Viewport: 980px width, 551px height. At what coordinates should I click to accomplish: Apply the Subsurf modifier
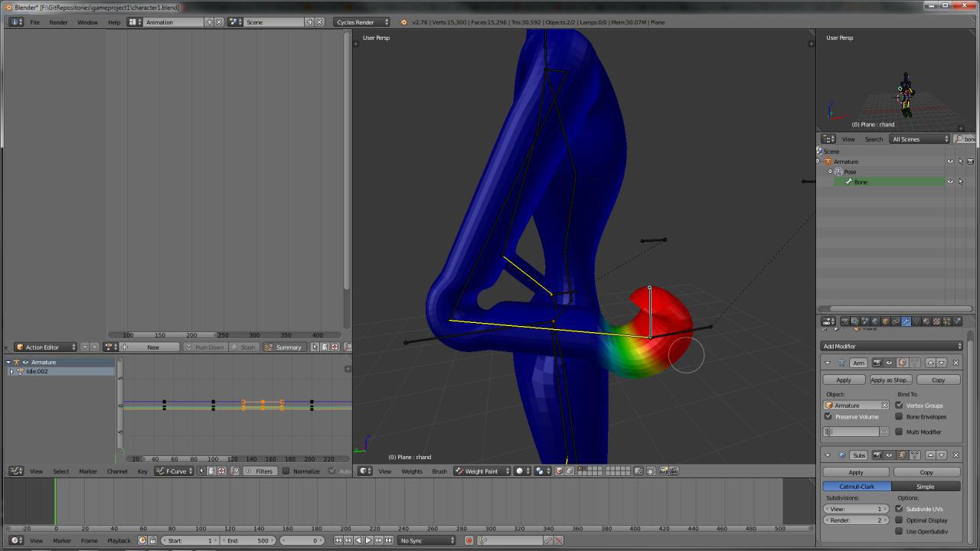(856, 472)
